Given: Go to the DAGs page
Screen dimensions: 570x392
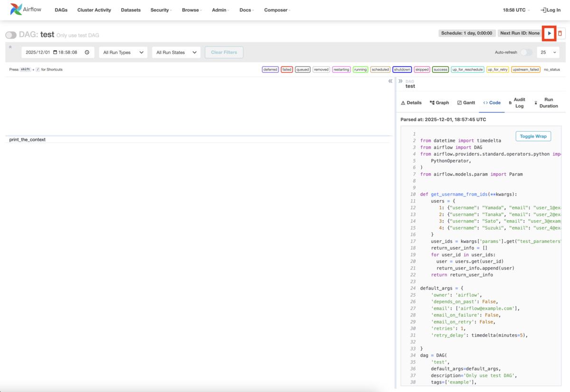Looking at the screenshot, I should pos(61,10).
